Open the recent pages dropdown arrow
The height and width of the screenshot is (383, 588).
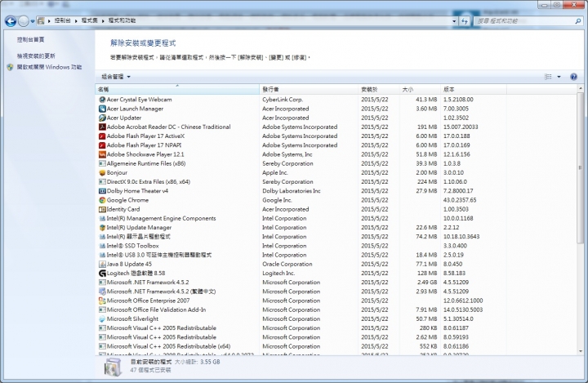pos(33,21)
